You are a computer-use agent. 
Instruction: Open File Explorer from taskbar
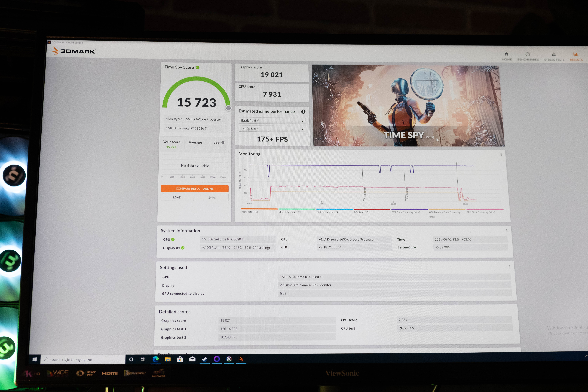pyautogui.click(x=168, y=359)
